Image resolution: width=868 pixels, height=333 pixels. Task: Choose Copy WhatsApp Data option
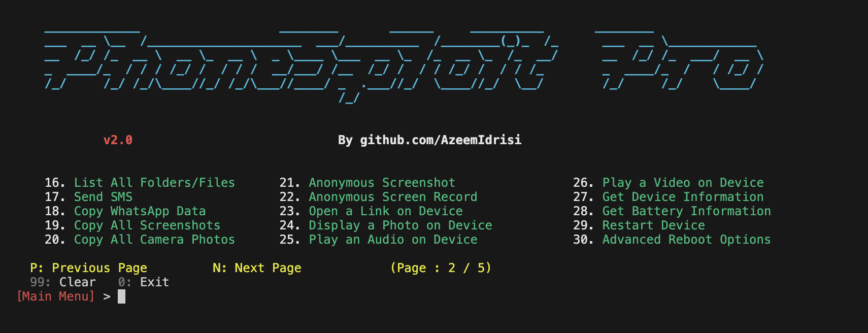coord(125,211)
